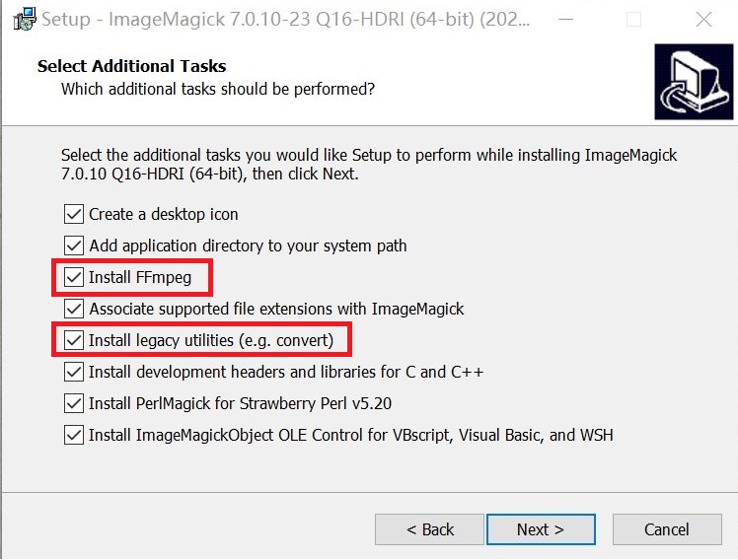Image resolution: width=738 pixels, height=560 pixels.
Task: Click the Next button
Action: pos(541,529)
